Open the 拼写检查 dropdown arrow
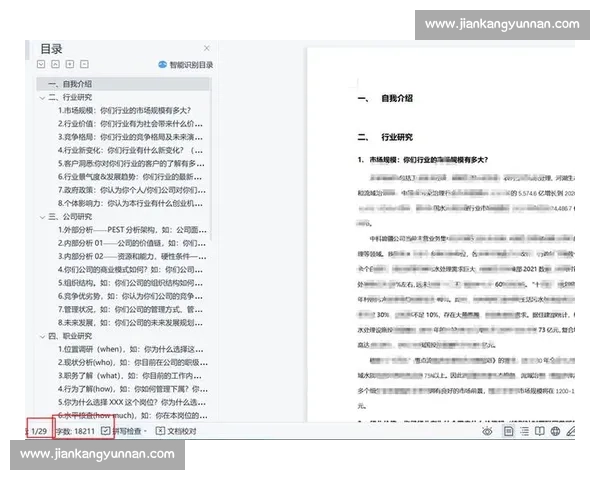 (145, 431)
